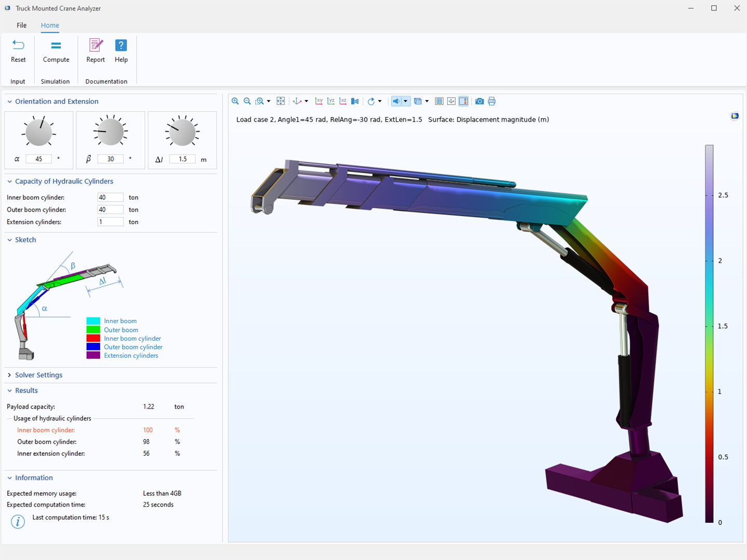Switch to the XY plane view
The width and height of the screenshot is (747, 560).
coord(319,101)
